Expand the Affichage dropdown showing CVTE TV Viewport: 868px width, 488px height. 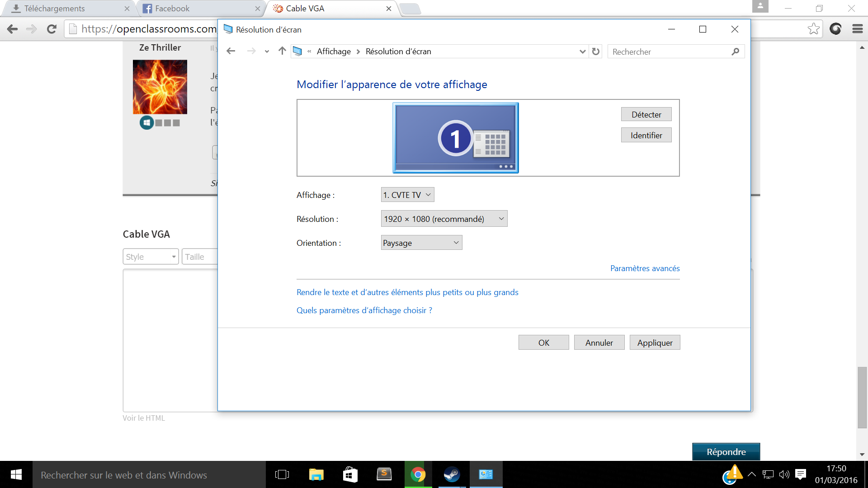click(407, 195)
